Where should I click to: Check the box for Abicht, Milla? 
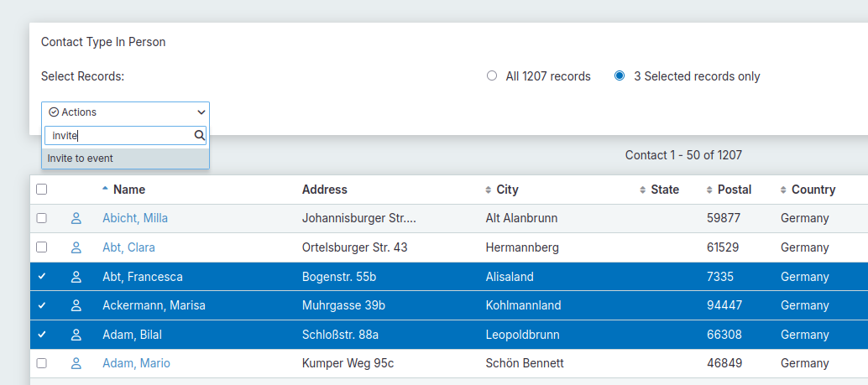tap(42, 218)
